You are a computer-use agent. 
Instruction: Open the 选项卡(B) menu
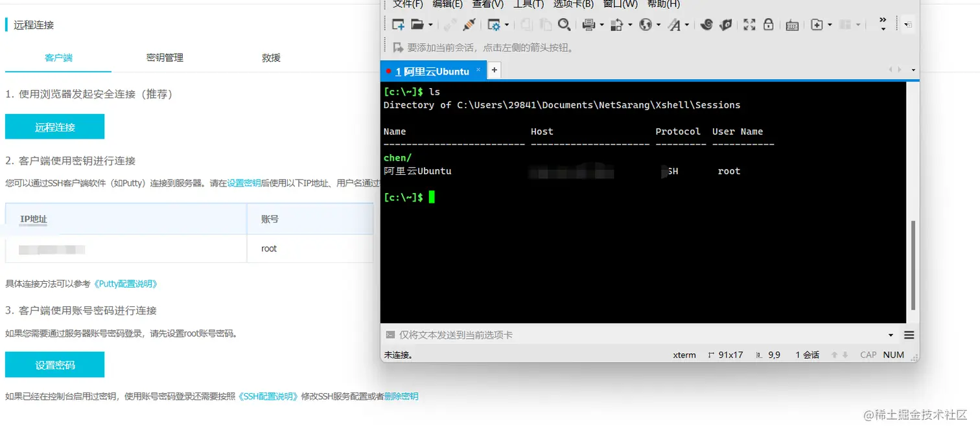573,4
